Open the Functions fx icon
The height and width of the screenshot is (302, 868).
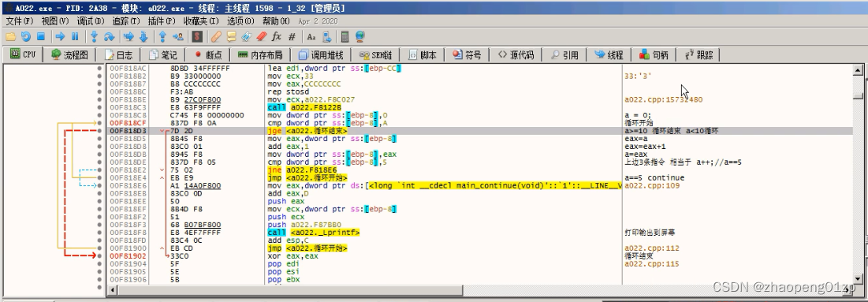[276, 37]
